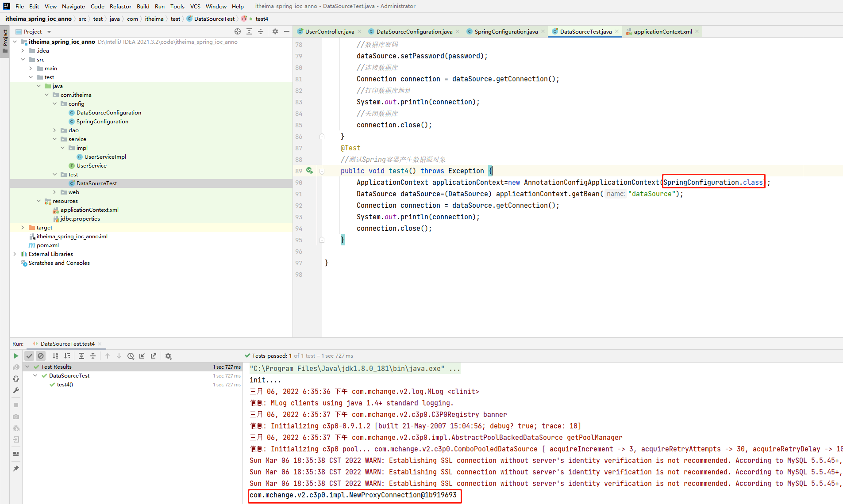Close the DataSourceTest.test4 run tab
Screen dimensions: 843x504
100,344
